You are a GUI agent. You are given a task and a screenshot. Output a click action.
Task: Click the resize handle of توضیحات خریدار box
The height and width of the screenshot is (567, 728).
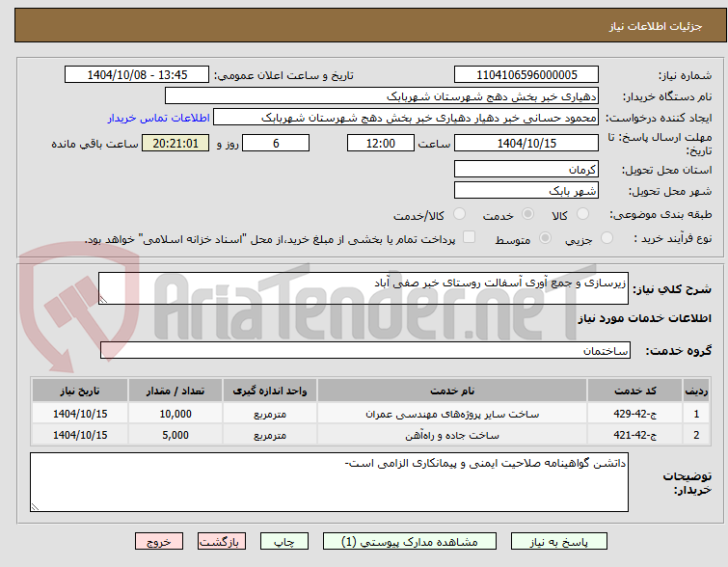[35, 506]
